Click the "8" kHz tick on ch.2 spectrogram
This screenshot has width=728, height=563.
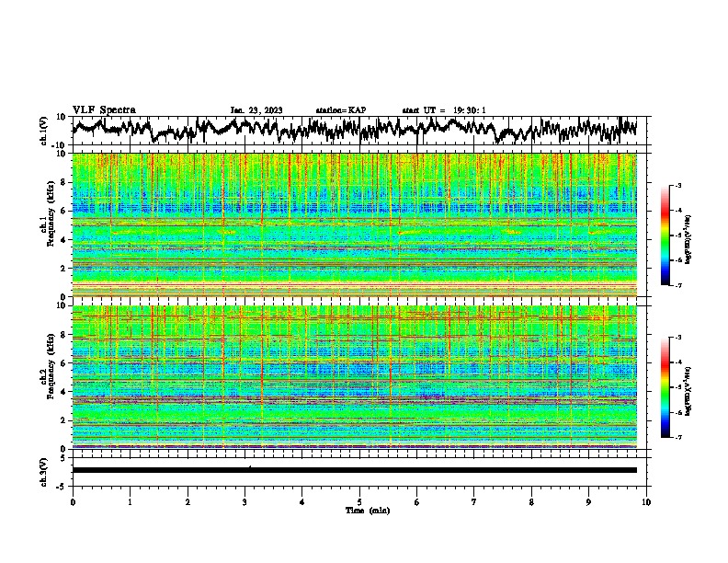coord(63,334)
